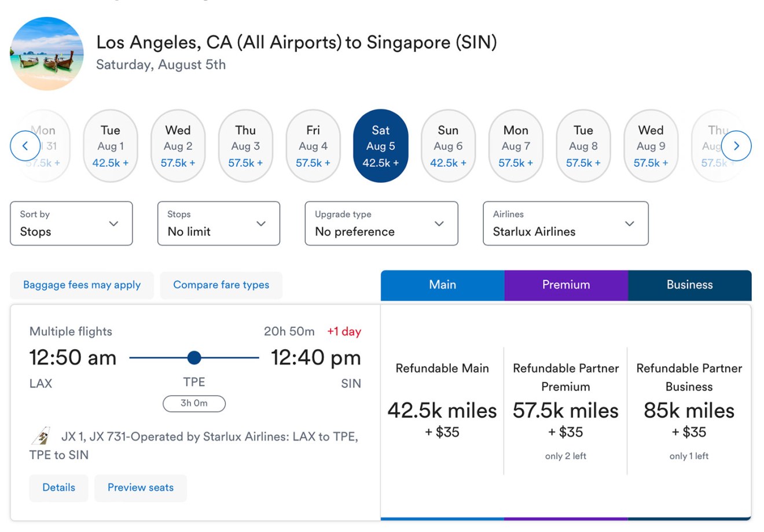The height and width of the screenshot is (532, 764).
Task: Click Preview seats for the LAX flight
Action: click(141, 487)
